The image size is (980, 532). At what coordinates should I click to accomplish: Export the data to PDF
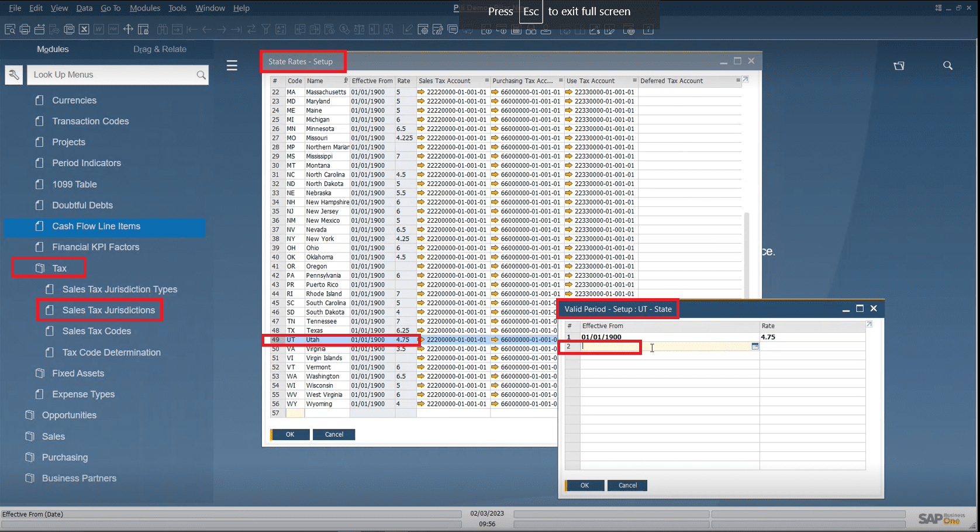(113, 29)
